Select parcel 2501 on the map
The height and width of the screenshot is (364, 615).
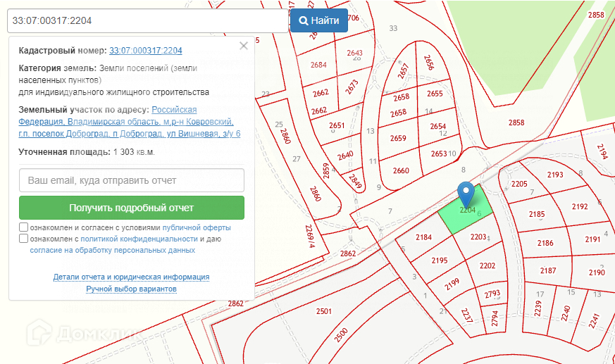click(323, 311)
